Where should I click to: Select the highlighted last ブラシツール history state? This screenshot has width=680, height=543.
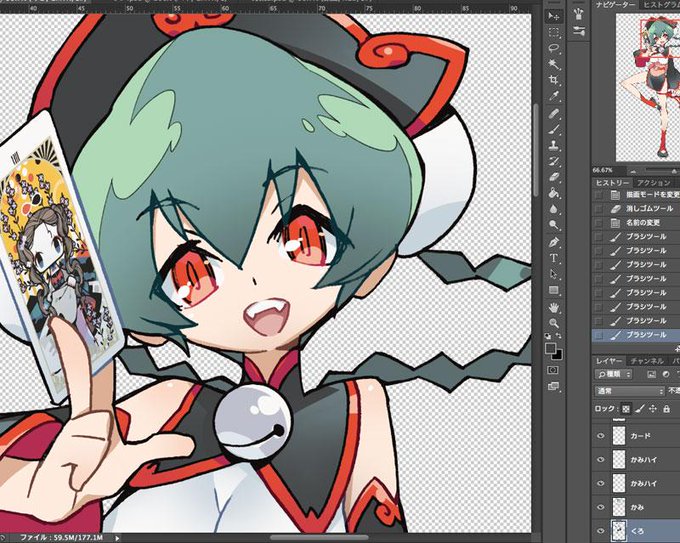coord(636,335)
